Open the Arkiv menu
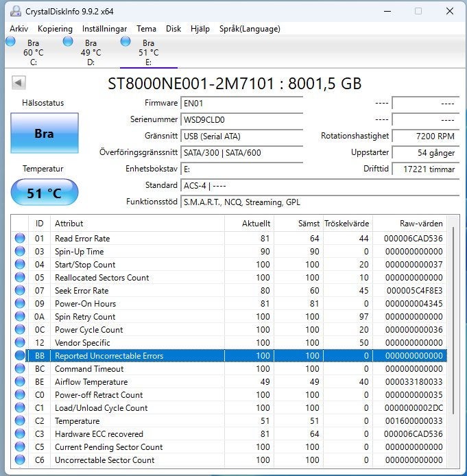The image size is (467, 476). coord(19,29)
